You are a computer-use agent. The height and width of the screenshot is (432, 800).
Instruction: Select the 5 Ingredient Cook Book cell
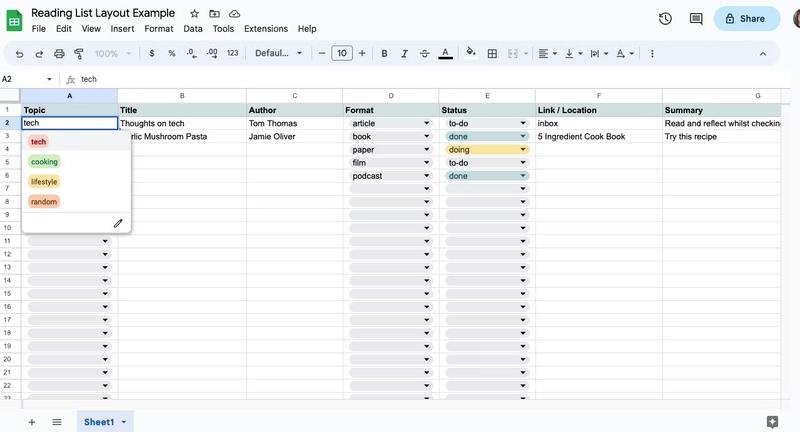coord(598,136)
